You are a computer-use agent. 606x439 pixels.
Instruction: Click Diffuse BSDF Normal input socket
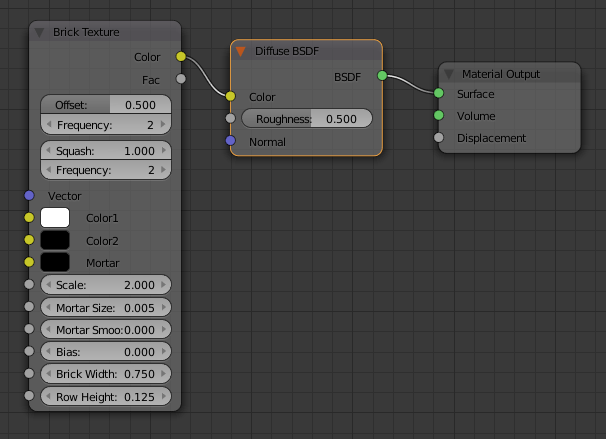(230, 141)
